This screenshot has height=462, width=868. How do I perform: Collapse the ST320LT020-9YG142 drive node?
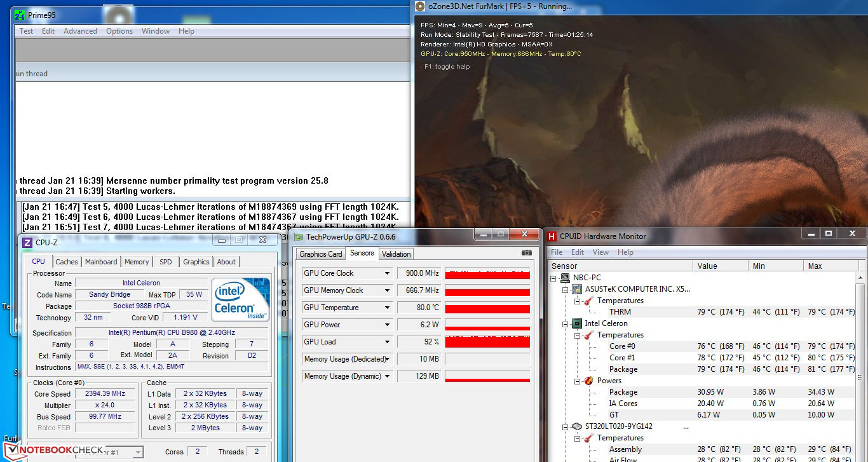tap(566, 426)
